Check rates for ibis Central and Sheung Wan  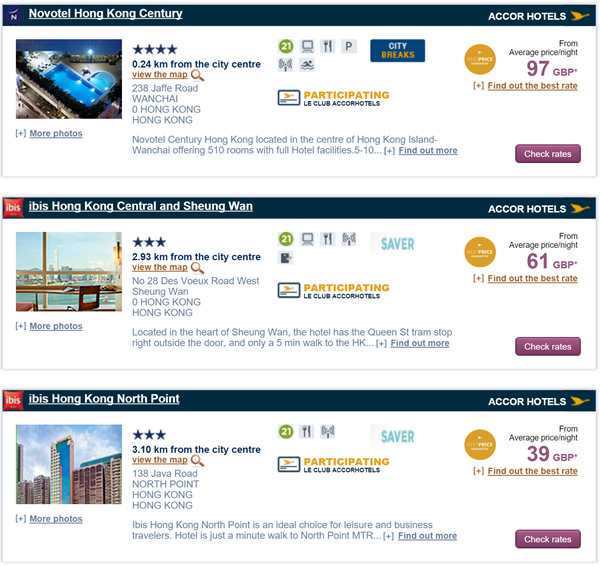548,347
